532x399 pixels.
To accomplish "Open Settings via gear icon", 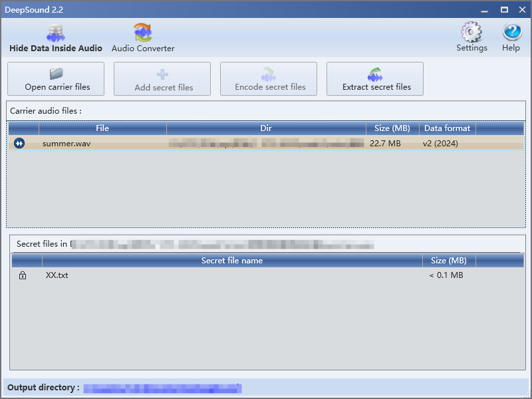I will pyautogui.click(x=471, y=37).
